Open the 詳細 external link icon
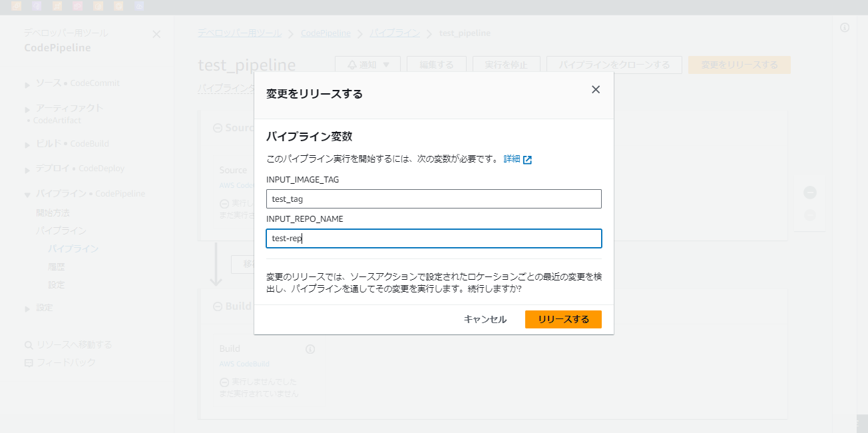 (x=527, y=160)
